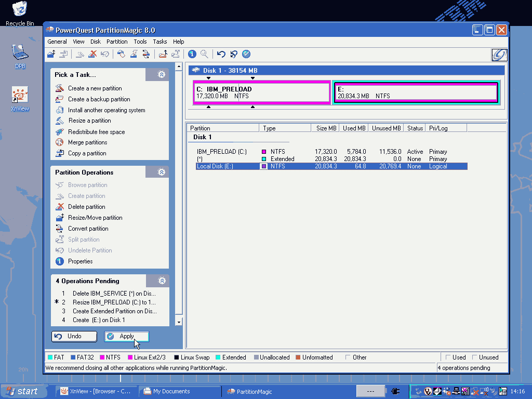This screenshot has width=532, height=399.
Task: Click the blue info Properties toolbar icon
Action: [x=192, y=54]
